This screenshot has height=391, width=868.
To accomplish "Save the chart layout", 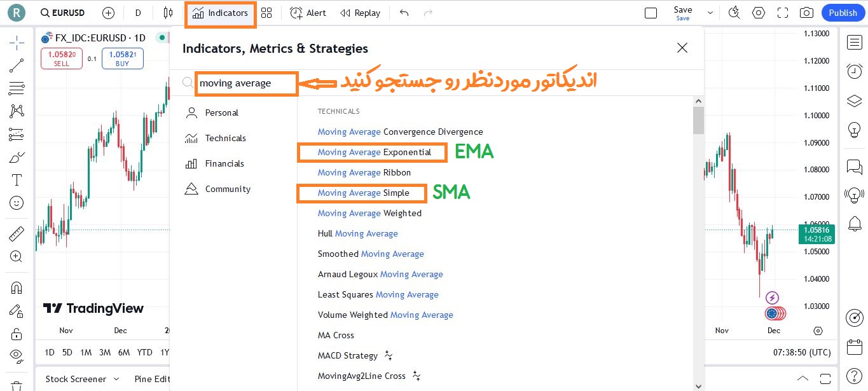I will pos(682,13).
